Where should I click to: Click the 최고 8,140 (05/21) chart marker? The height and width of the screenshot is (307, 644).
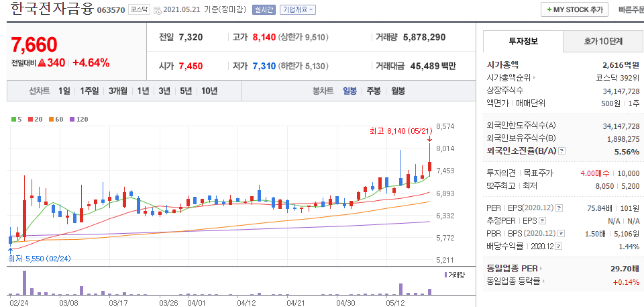[401, 131]
